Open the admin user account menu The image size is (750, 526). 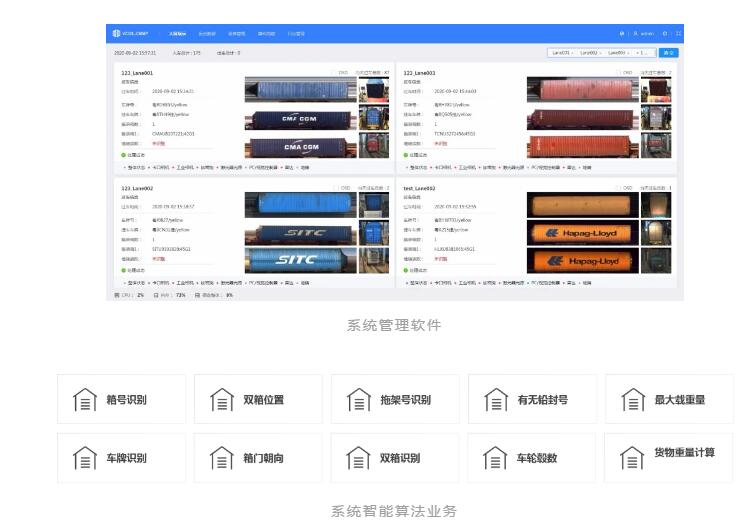point(644,34)
